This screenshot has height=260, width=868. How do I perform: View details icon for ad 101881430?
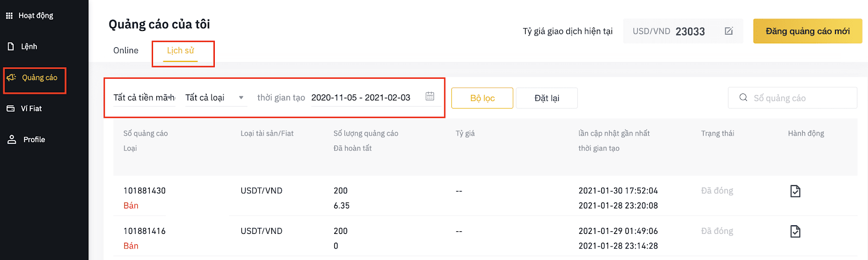click(795, 191)
